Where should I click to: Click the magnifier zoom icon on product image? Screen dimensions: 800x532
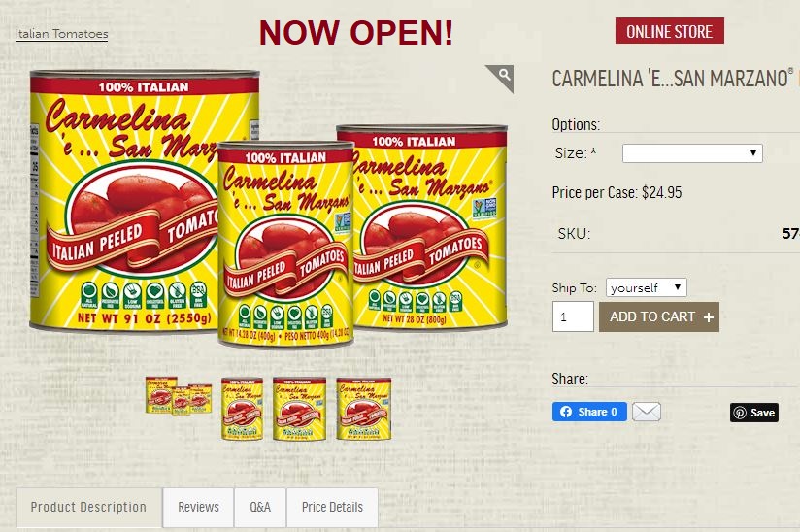click(502, 76)
